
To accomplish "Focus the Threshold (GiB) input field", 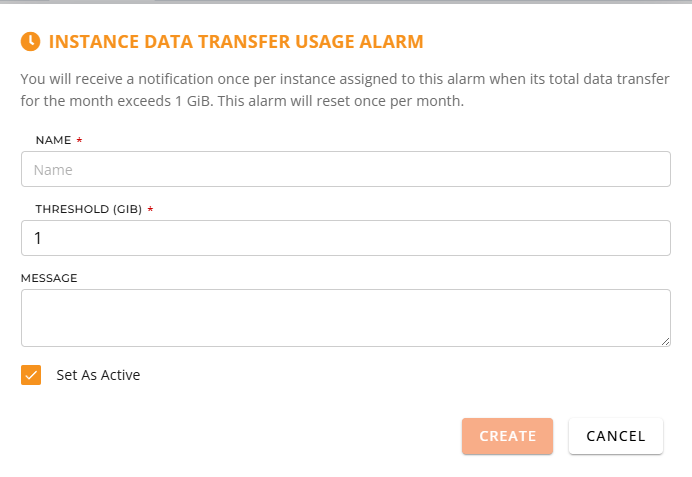I will pos(346,238).
